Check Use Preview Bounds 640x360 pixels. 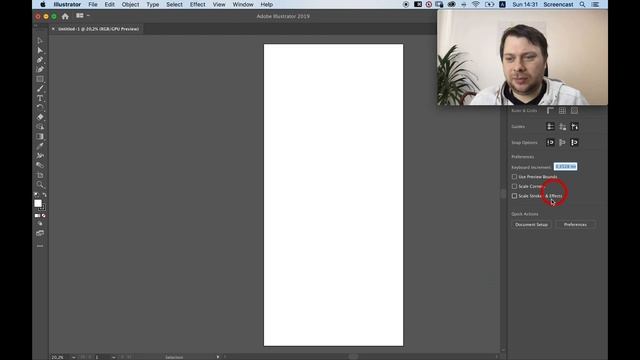click(514, 177)
